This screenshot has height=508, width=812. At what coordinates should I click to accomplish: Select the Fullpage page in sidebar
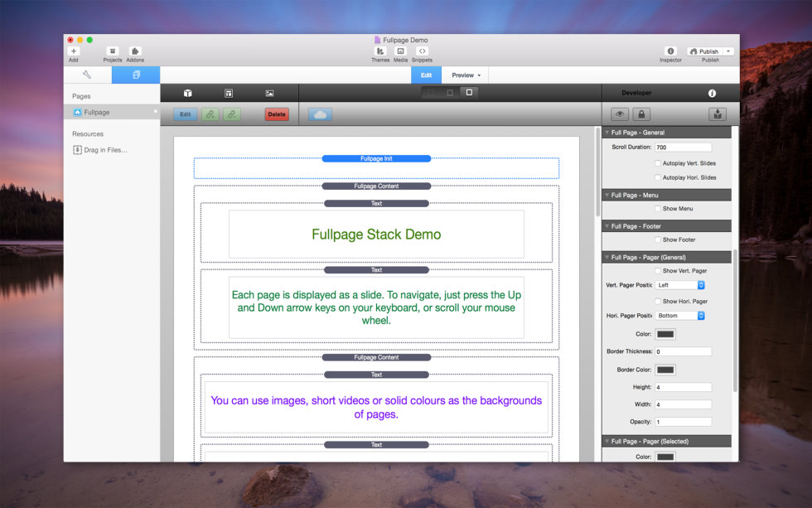click(112, 113)
